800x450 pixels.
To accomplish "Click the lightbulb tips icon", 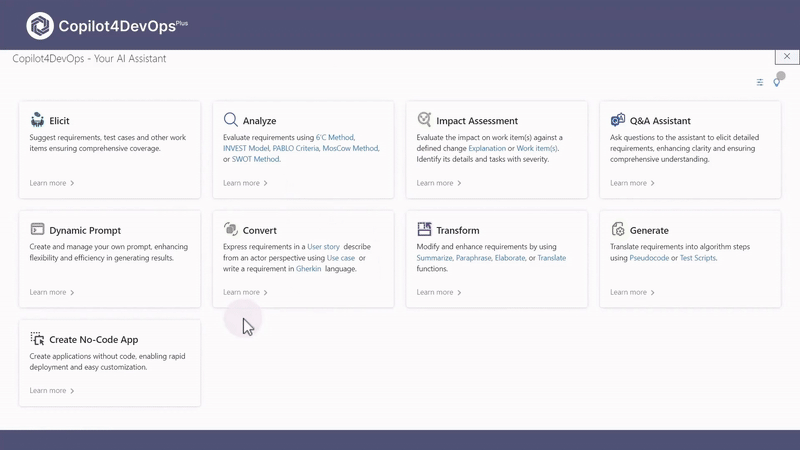I will pos(777,82).
